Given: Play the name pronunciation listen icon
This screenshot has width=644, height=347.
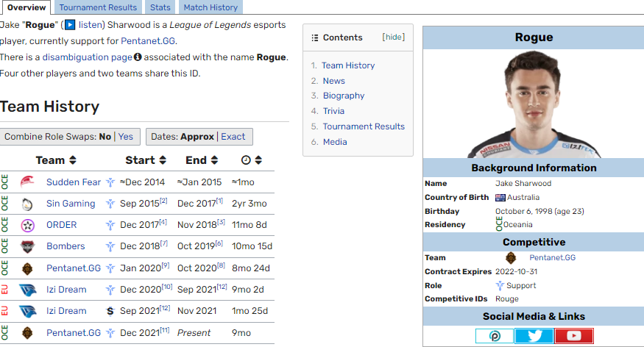Looking at the screenshot, I should click(x=70, y=25).
